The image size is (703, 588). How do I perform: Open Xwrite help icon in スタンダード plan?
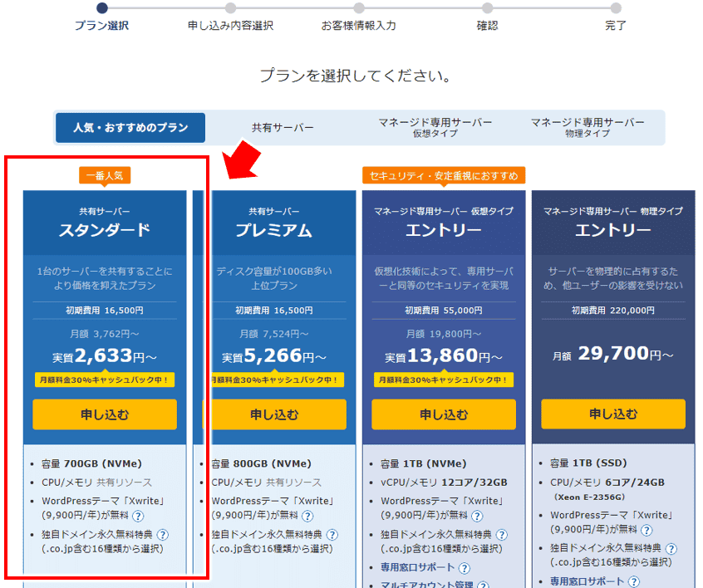tap(138, 517)
